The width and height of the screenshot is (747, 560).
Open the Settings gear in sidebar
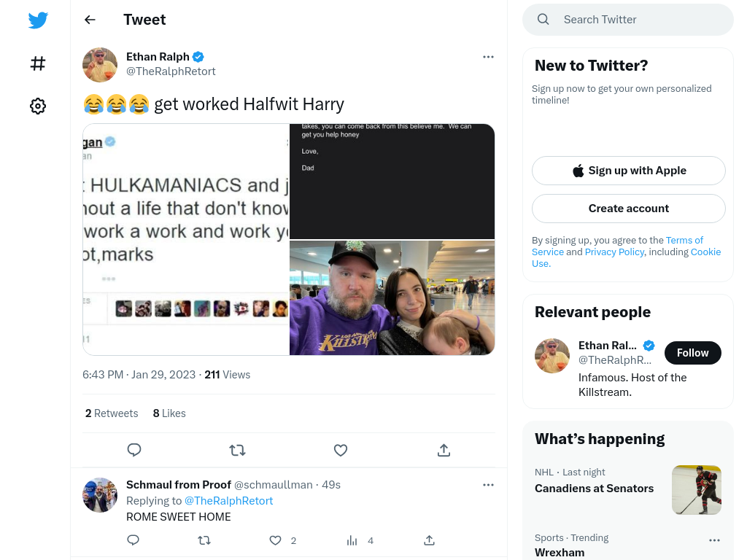tap(38, 106)
